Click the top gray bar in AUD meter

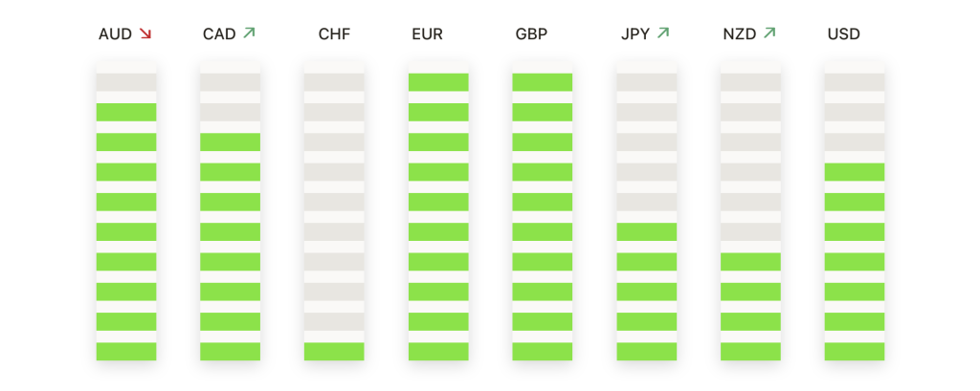[x=125, y=82]
